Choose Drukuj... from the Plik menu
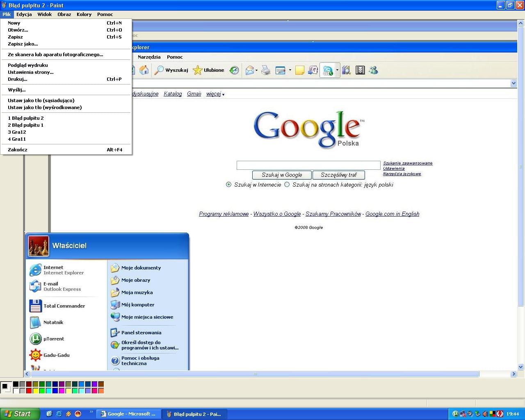 pos(66,79)
